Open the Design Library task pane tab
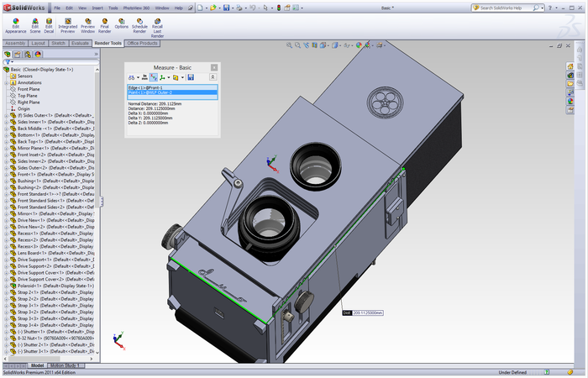 pyautogui.click(x=570, y=75)
